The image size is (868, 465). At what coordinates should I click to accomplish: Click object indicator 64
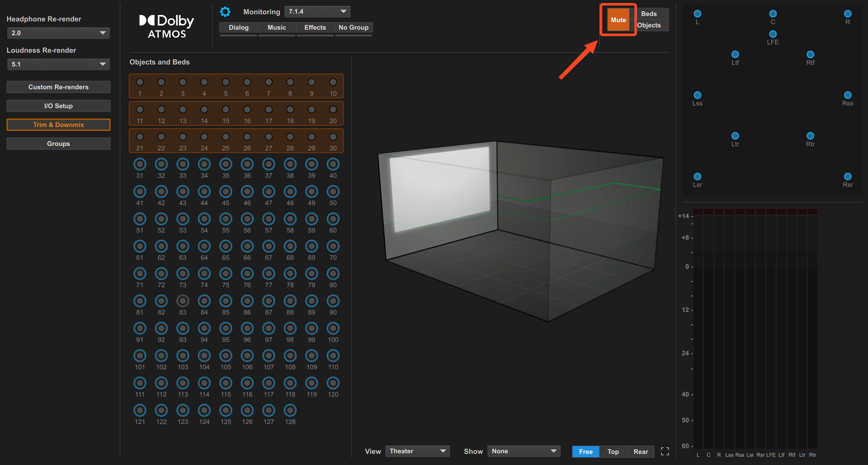[x=204, y=246]
